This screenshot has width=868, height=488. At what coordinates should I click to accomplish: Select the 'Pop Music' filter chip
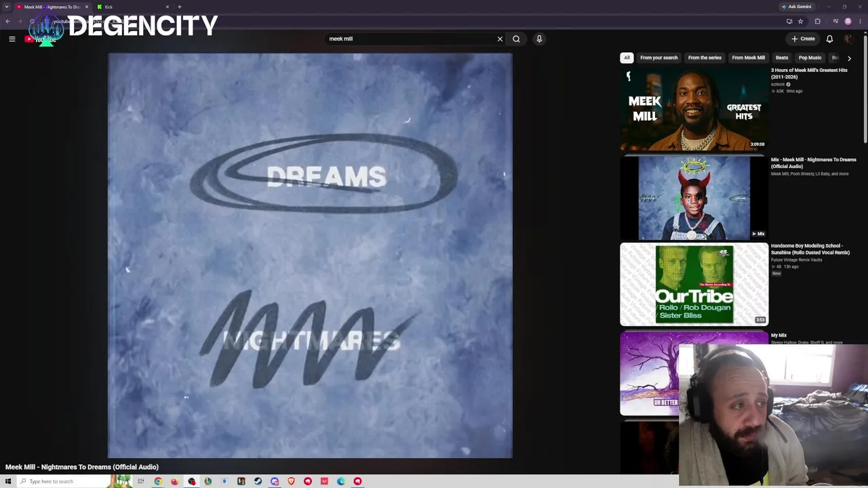click(810, 58)
